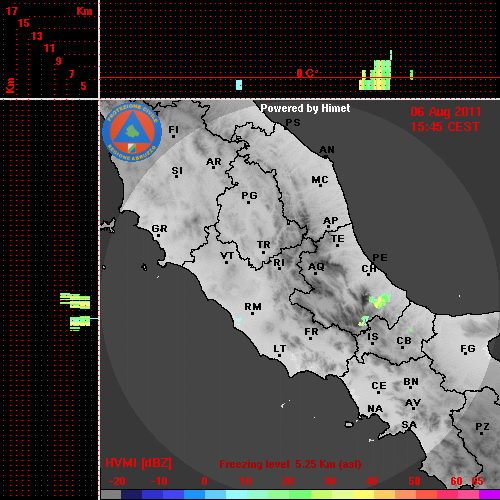Click the AN city label
Viewport: 500px width, 500px height.
coord(327,150)
